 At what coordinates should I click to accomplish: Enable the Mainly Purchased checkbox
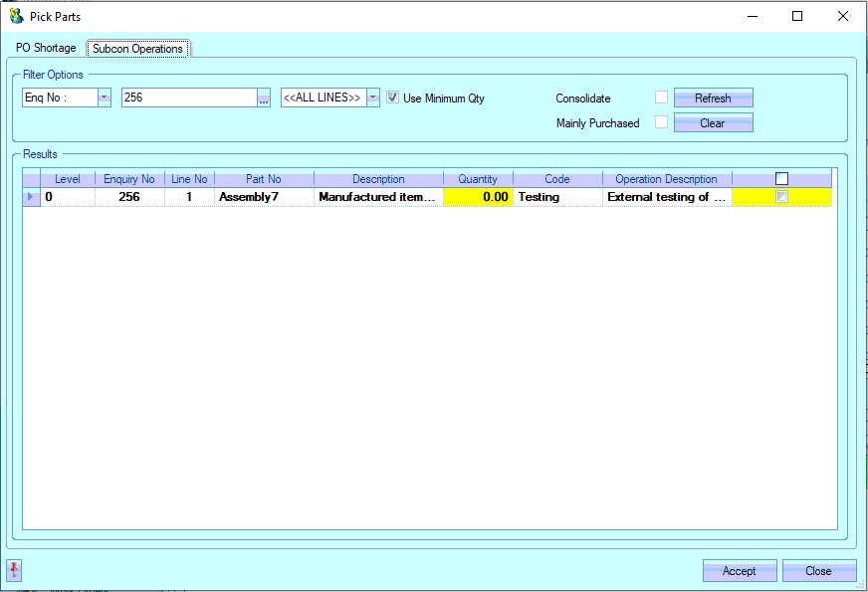tap(661, 122)
